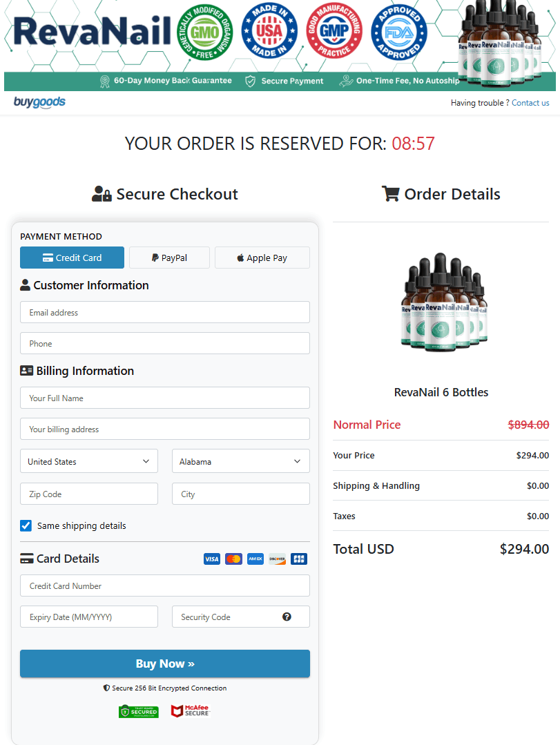
Task: Choose the Apple Pay payment tab
Action: click(262, 258)
